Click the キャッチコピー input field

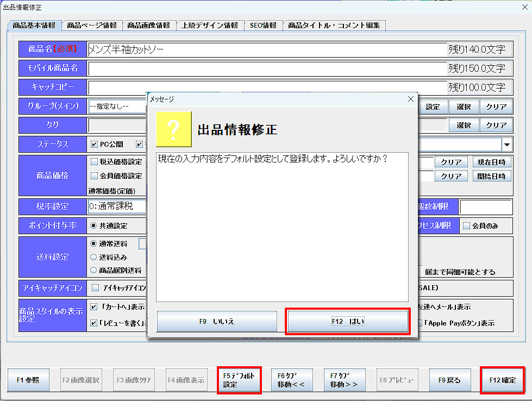coord(267,87)
